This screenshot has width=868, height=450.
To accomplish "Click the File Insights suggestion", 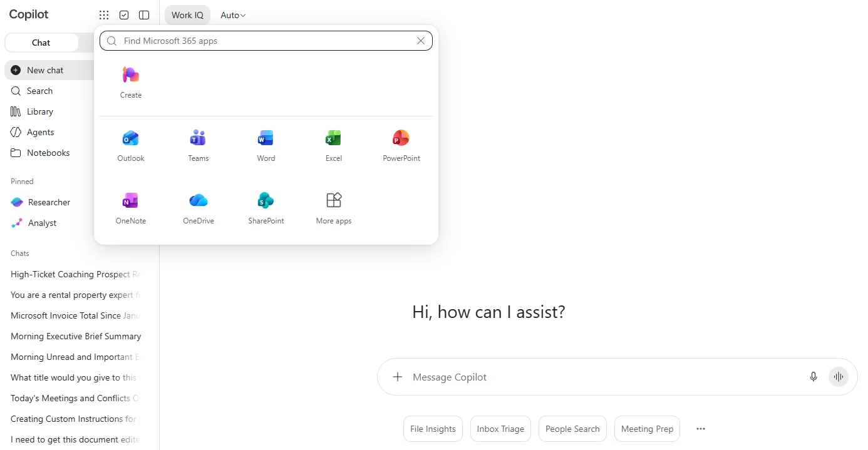I will tap(433, 429).
